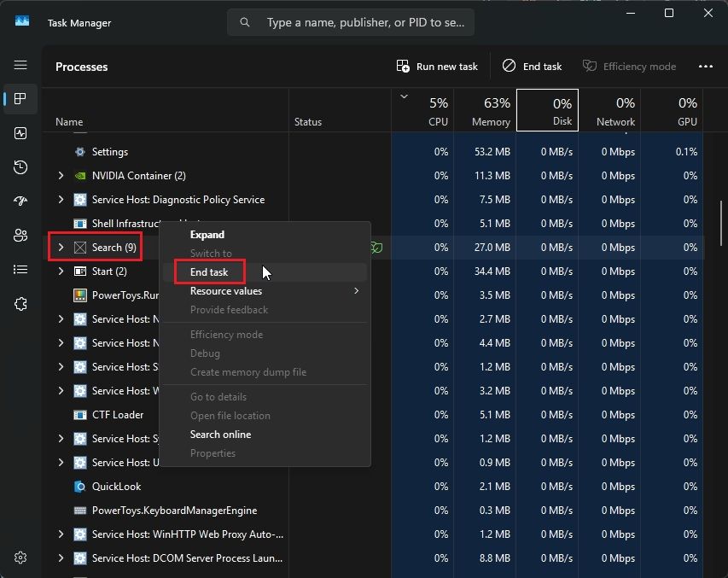Expand the navigation sidebar with hamburger icon
The width and height of the screenshot is (728, 578).
click(20, 65)
